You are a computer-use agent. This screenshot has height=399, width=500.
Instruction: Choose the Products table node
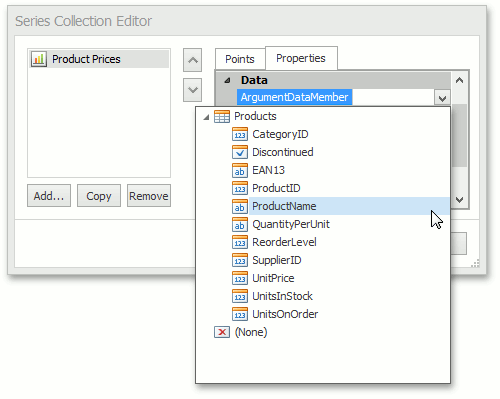[x=255, y=116]
